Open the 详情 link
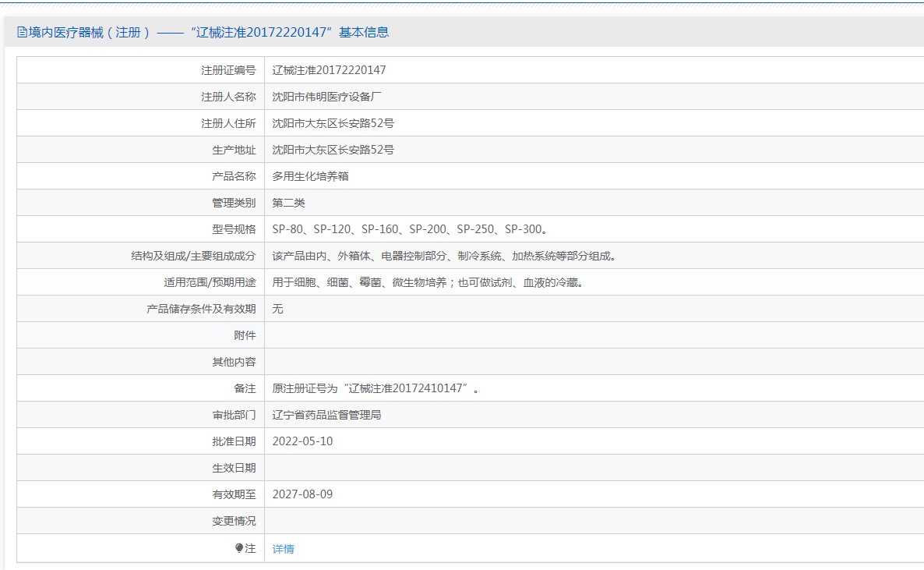Viewport: 924px width, 570px height. click(283, 549)
